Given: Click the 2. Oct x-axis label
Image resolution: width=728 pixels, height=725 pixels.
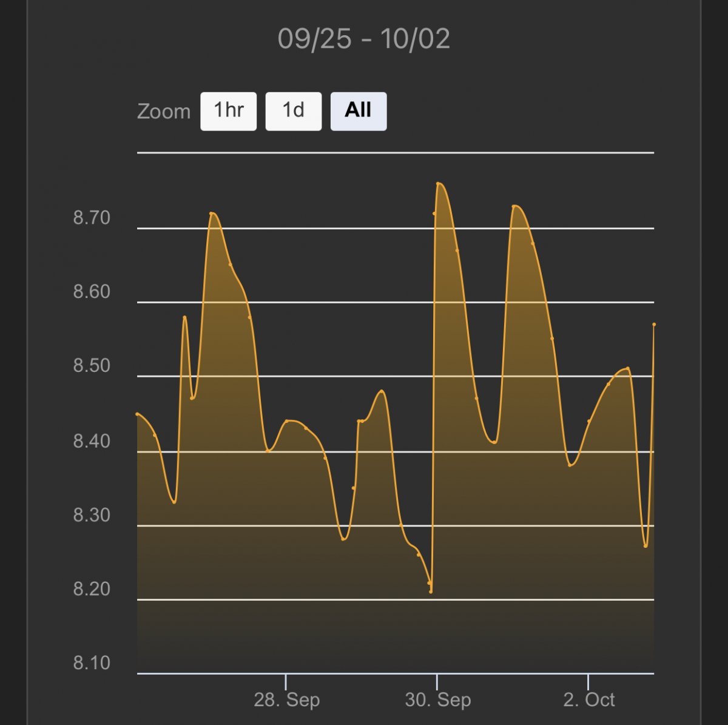Looking at the screenshot, I should pyautogui.click(x=588, y=700).
